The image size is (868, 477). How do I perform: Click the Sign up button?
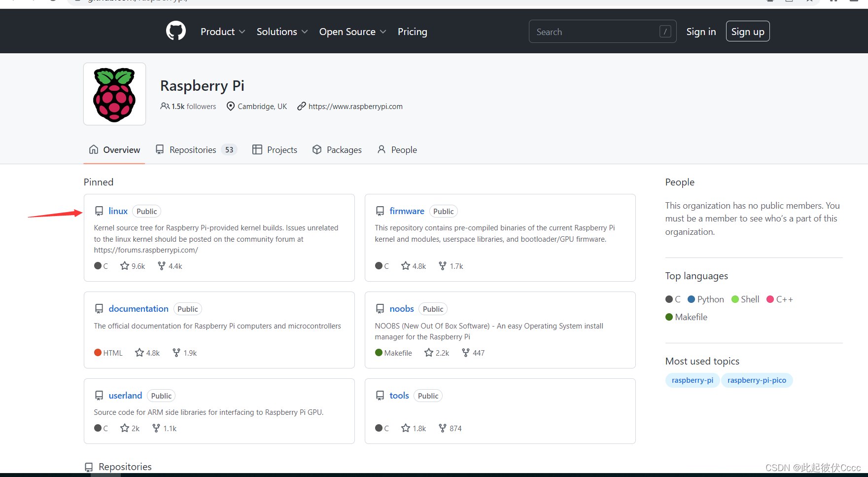(748, 32)
